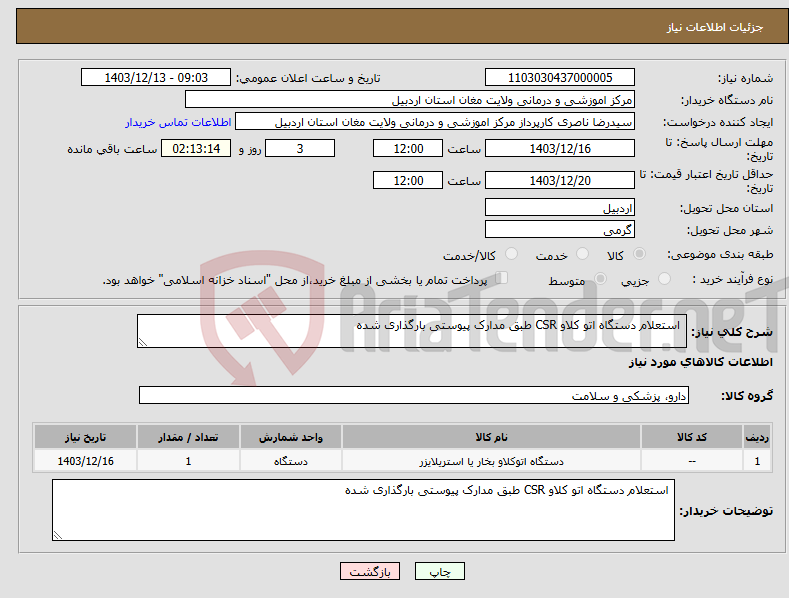
Task: Select the جزیی purchase type radio
Action: pos(664,279)
